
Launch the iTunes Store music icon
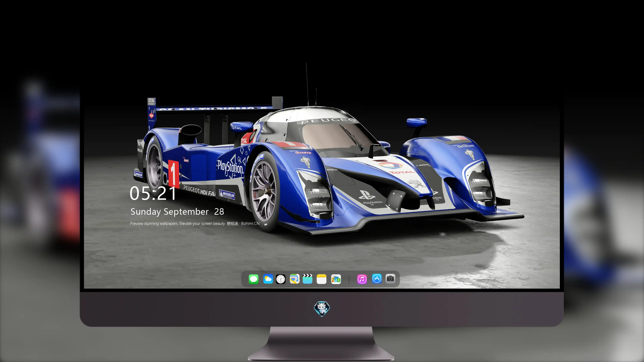pos(362,279)
